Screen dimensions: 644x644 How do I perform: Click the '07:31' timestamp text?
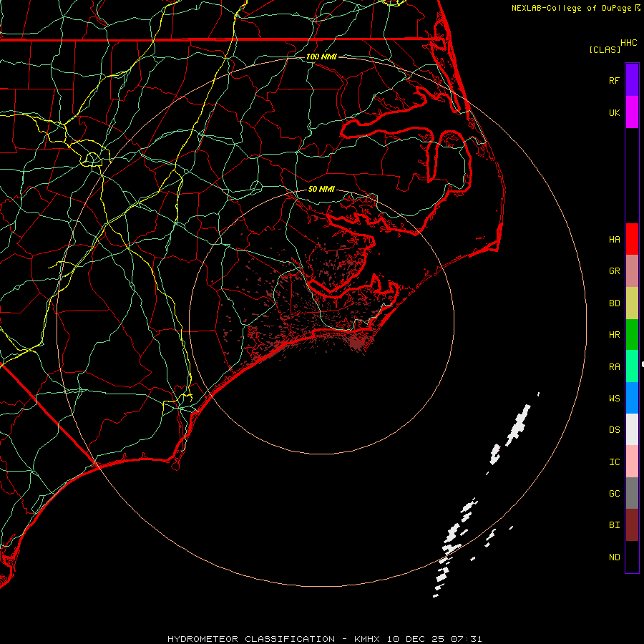[x=466, y=639]
